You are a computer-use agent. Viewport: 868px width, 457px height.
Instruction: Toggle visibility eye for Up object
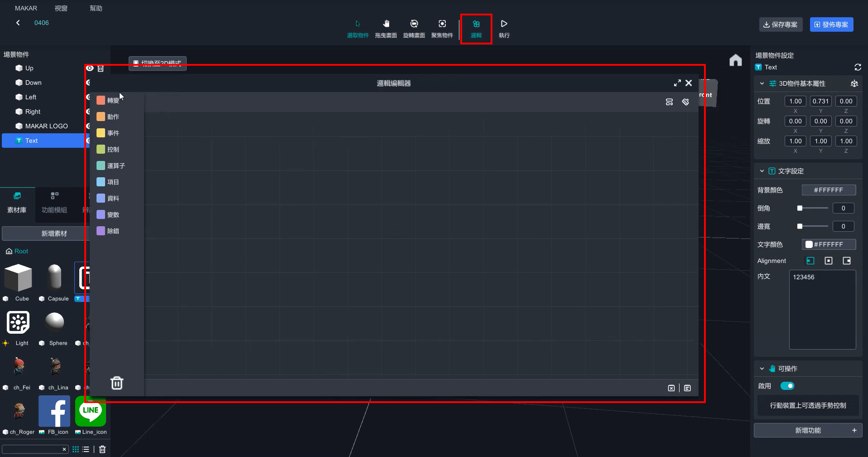[x=90, y=68]
